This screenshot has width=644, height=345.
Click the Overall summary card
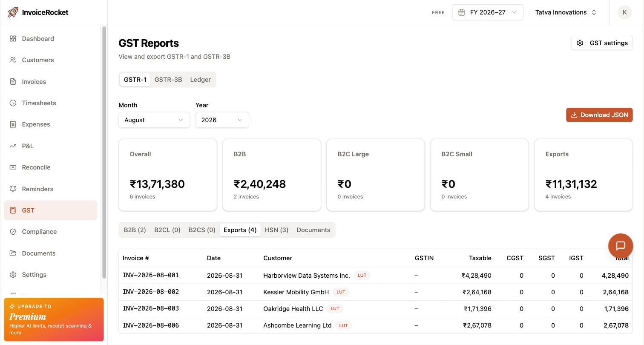pos(168,175)
